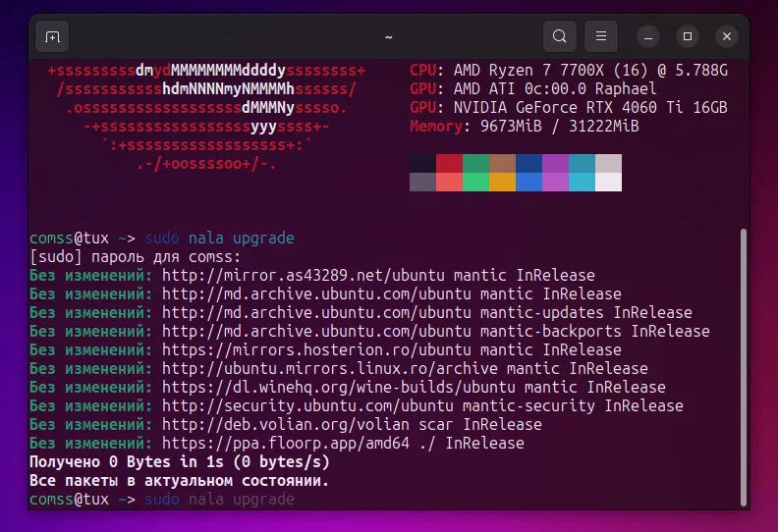The image size is (778, 532).
Task: Click the ASCII art line ".-/+oossssoo+/-."
Action: tap(206, 164)
